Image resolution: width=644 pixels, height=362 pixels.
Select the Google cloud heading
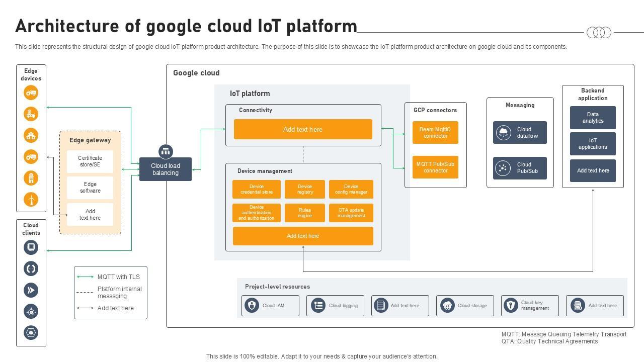coord(196,73)
